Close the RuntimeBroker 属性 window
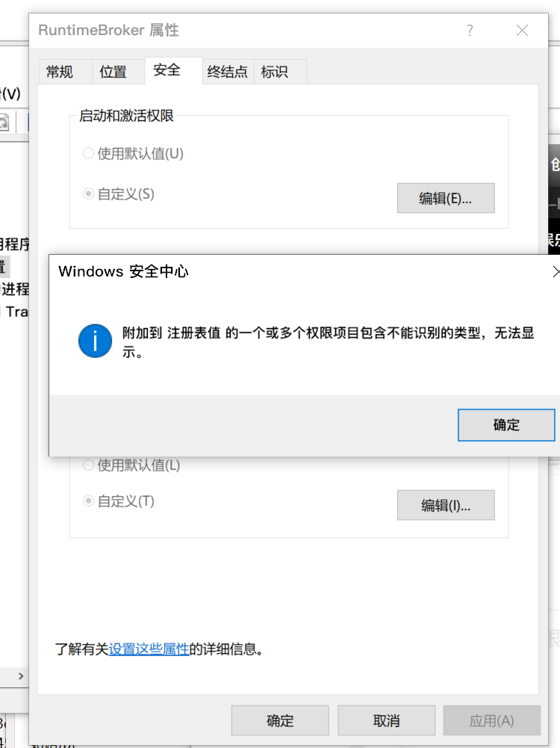The image size is (560, 748). pos(523,31)
